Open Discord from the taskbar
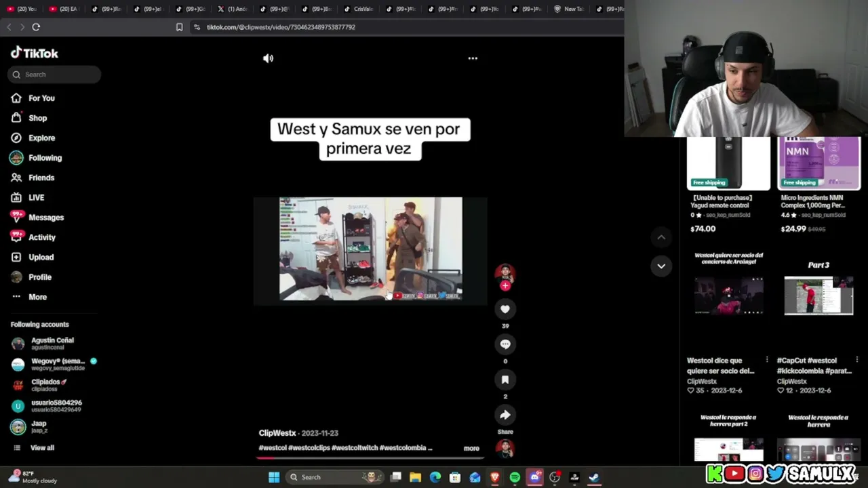Screen dimensions: 868x488 [535, 477]
